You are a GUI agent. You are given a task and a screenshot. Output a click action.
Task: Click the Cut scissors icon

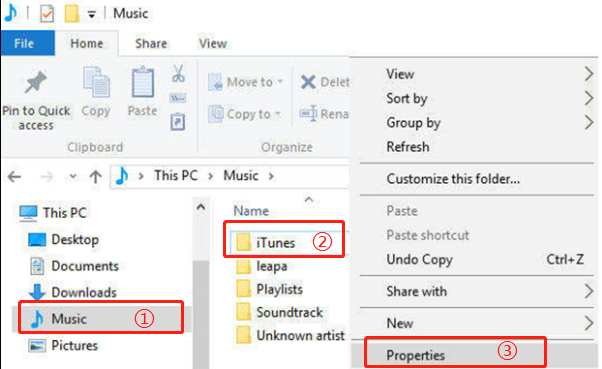[178, 73]
